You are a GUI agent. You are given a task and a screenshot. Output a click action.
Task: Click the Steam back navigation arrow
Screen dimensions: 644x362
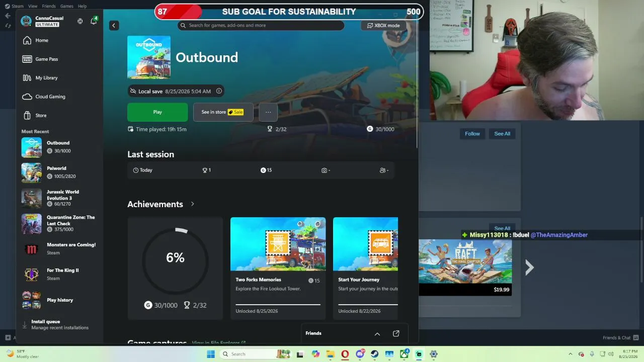pyautogui.click(x=8, y=16)
